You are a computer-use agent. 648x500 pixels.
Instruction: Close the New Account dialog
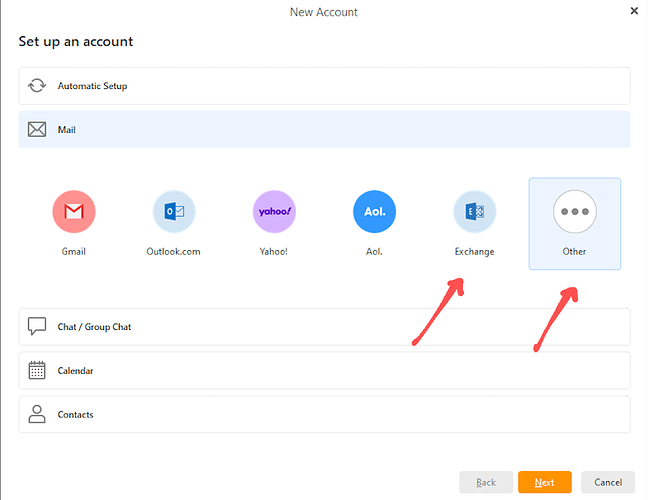[x=634, y=11]
